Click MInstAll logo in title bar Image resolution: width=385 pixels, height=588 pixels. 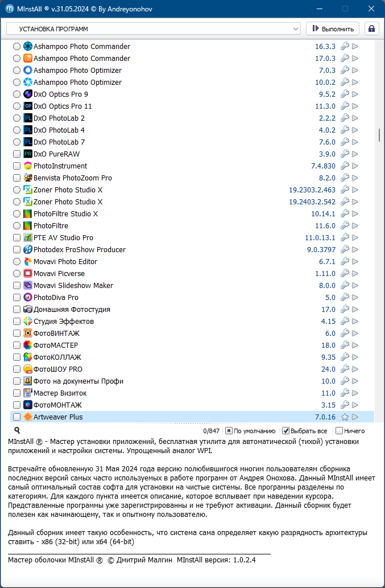click(10, 9)
